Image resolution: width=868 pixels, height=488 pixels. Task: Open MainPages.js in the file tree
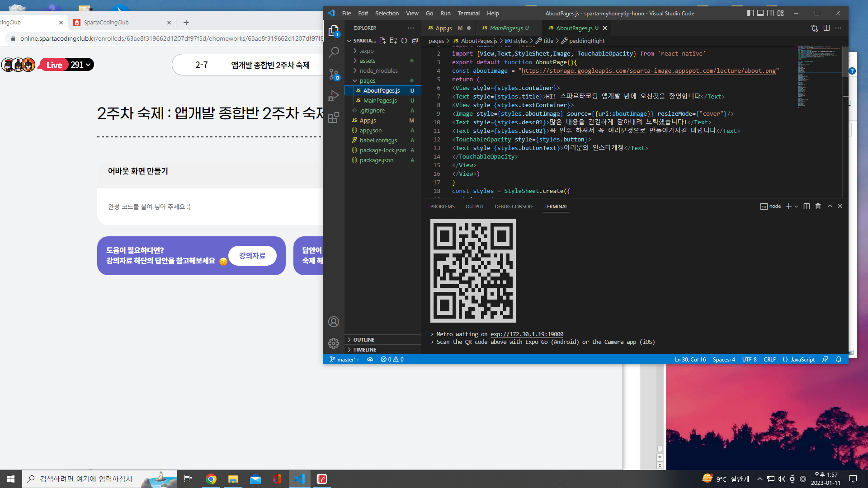coord(382,100)
